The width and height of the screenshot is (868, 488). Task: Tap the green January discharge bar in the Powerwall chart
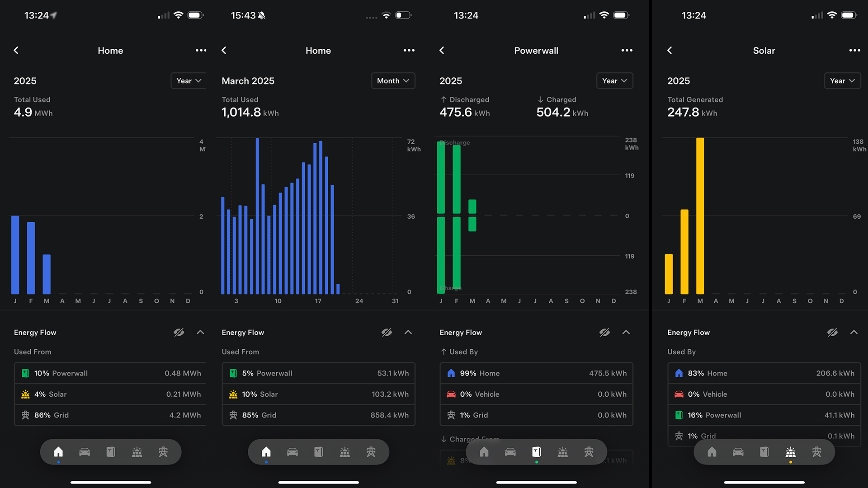click(441, 177)
